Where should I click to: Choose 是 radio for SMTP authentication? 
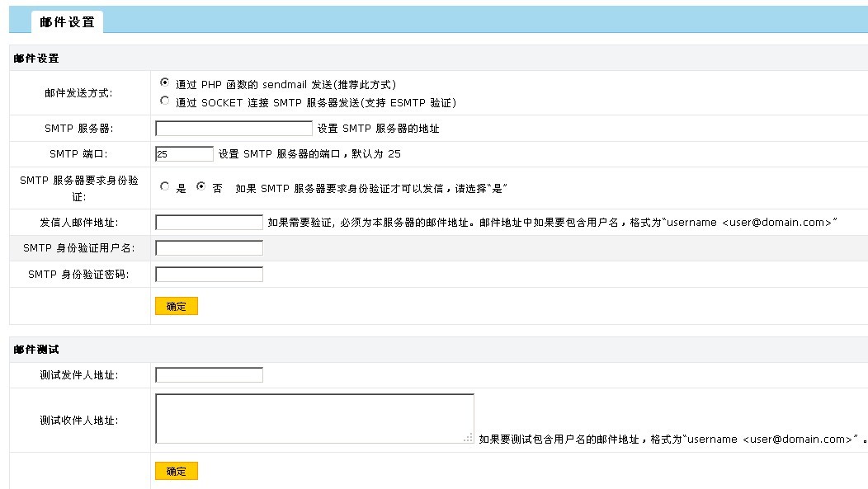tap(165, 187)
